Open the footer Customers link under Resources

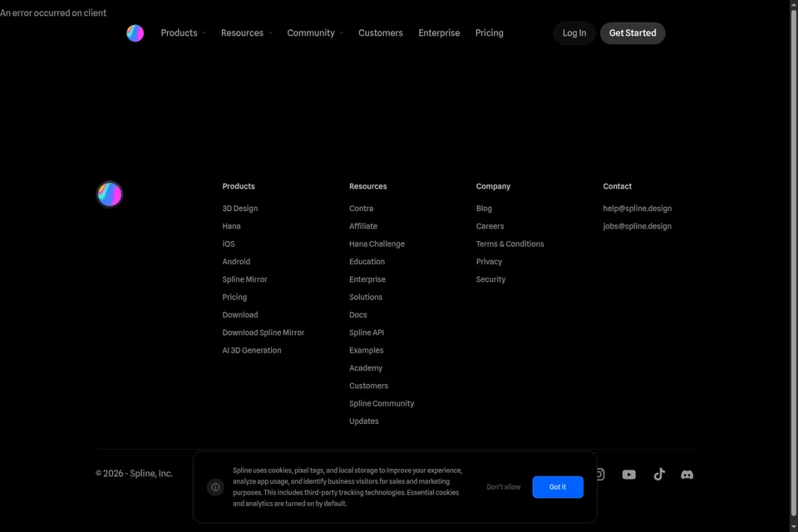point(369,386)
